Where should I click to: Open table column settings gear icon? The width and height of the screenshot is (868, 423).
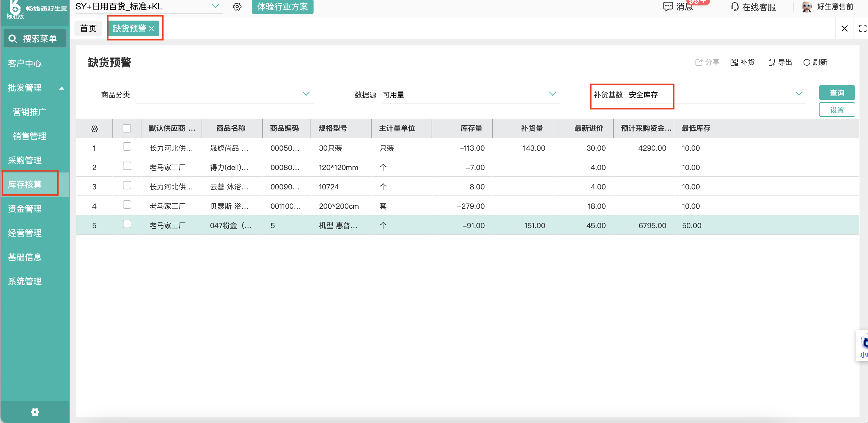point(94,129)
